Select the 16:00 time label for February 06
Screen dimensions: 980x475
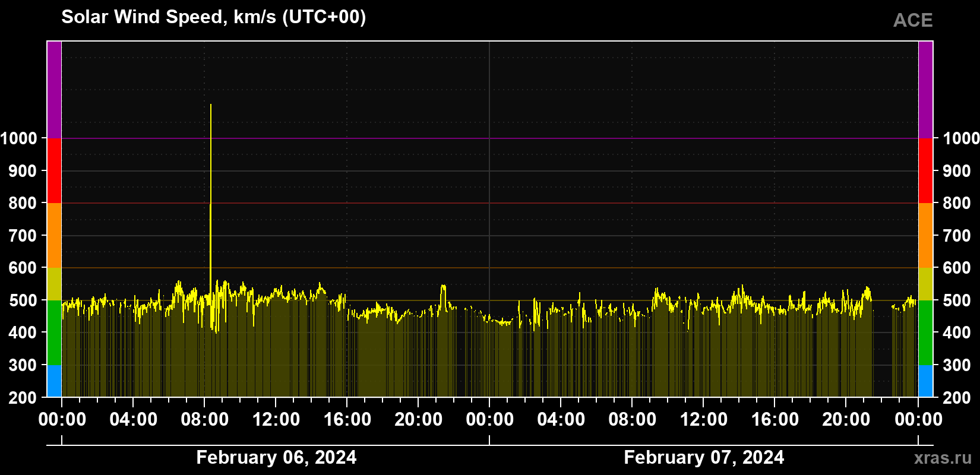347,420
